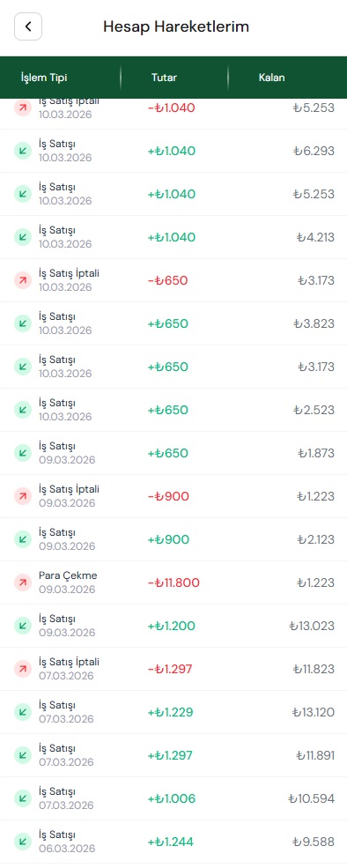347x868 pixels.
Task: Select the Kalan column header
Action: coord(272,78)
